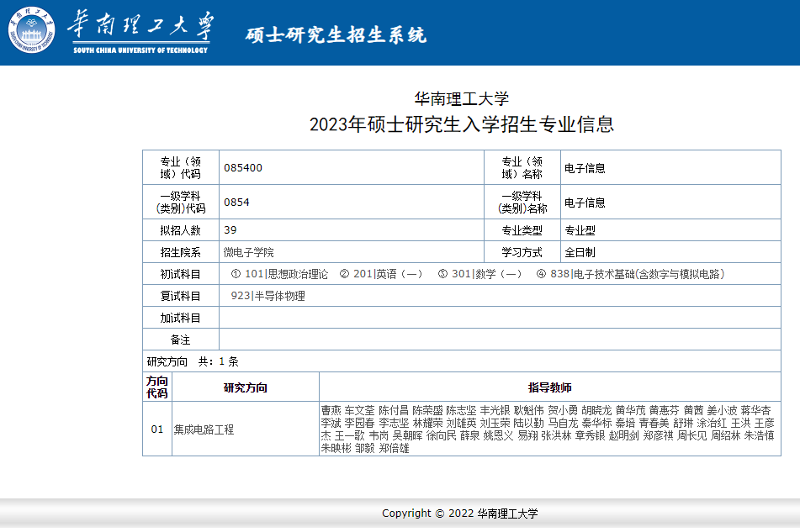The width and height of the screenshot is (800, 532).
Task: Click the 拟招人数 label
Action: 181,230
